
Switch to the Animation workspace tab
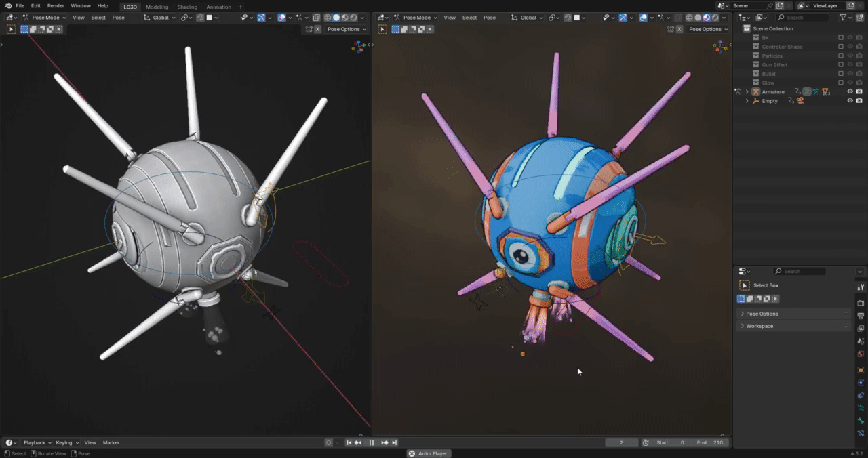click(218, 7)
